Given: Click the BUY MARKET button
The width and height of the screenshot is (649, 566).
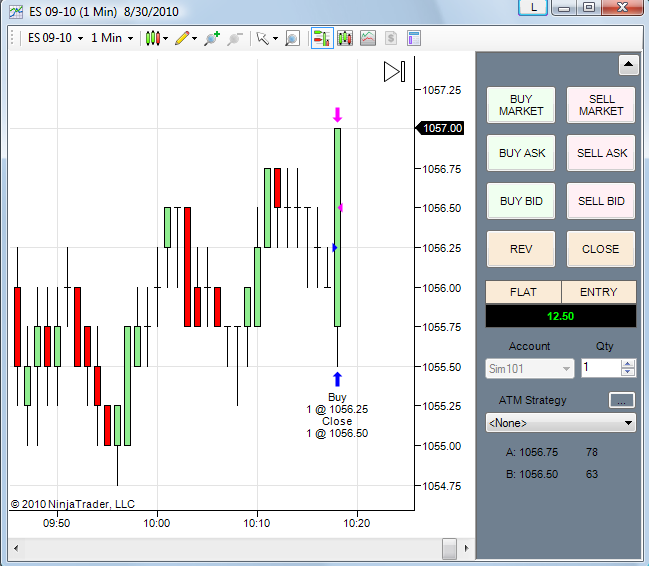Looking at the screenshot, I should pyautogui.click(x=521, y=105).
